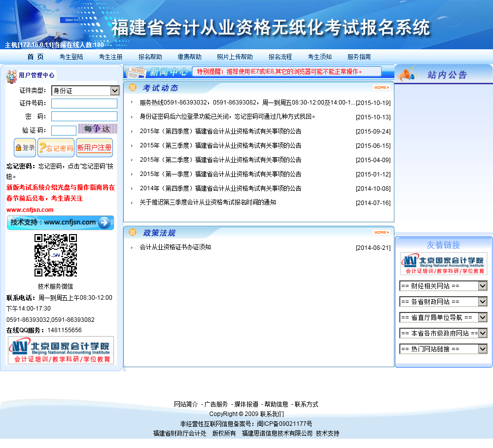Open 联系方式 footer link
This screenshot has height=448, width=493.
point(306,404)
